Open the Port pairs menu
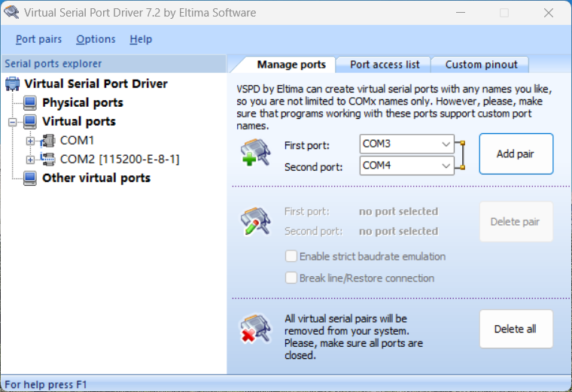 [38, 39]
